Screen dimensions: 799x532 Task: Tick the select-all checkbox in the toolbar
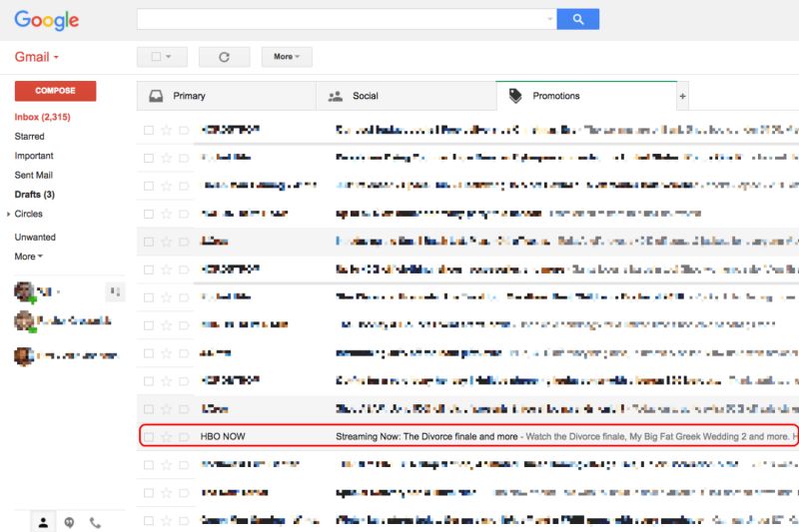(156, 57)
